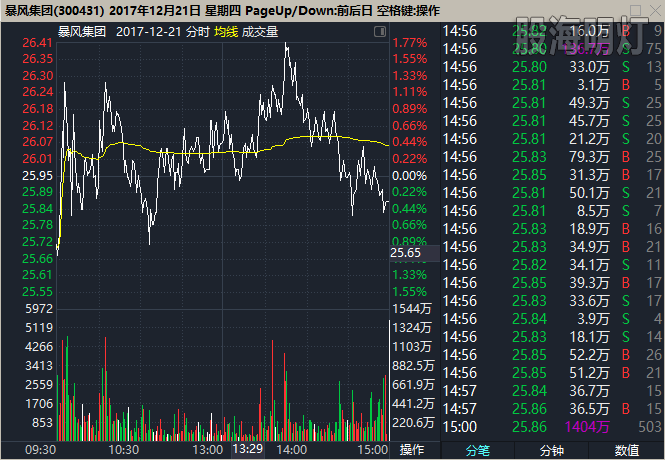Select the tick row with 52.2万 volume
This screenshot has width=665, height=460.
pos(552,355)
